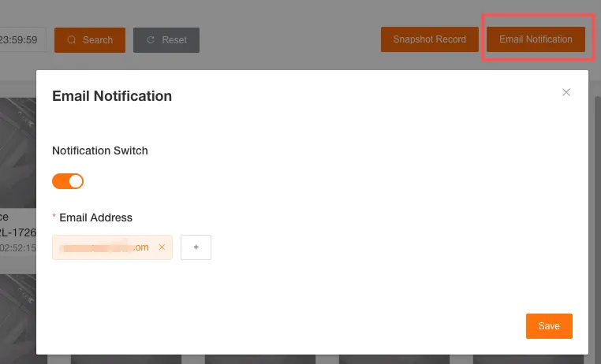The height and width of the screenshot is (364, 601).
Task: Click the Reset button behind the dialog
Action: pos(166,40)
